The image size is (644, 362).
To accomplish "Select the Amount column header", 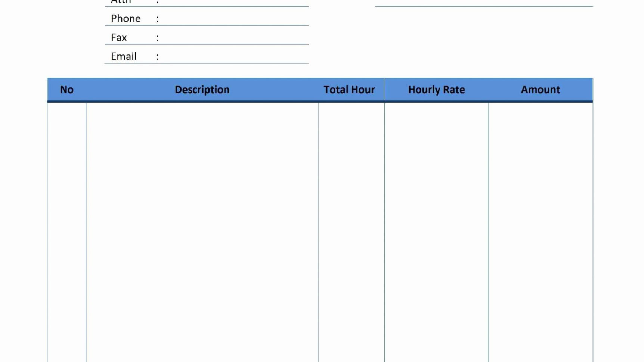I will [x=540, y=90].
